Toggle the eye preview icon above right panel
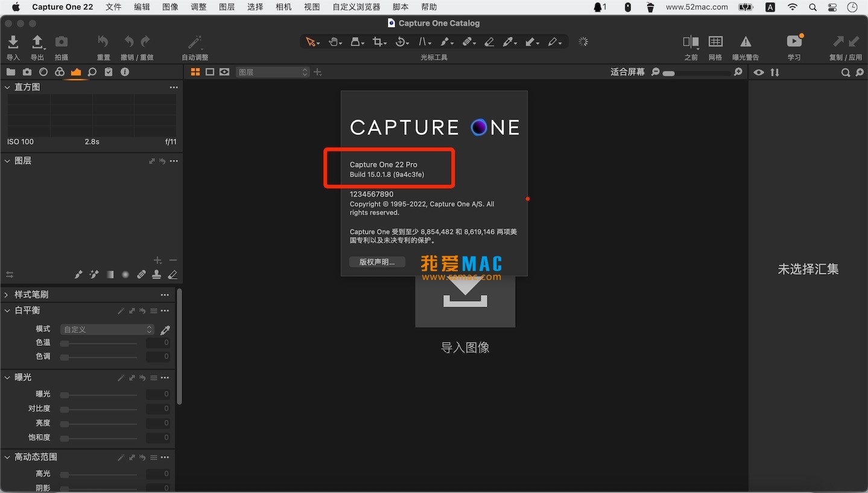 (759, 72)
